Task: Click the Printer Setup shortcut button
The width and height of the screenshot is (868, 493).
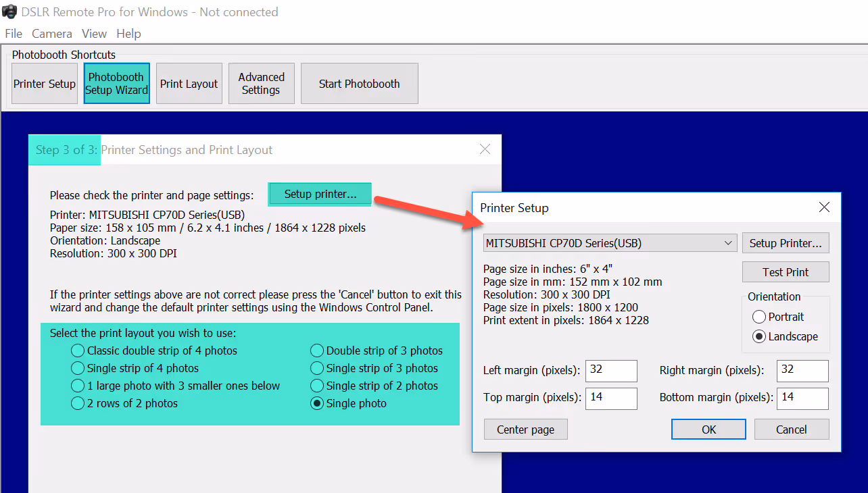Action: tap(45, 84)
